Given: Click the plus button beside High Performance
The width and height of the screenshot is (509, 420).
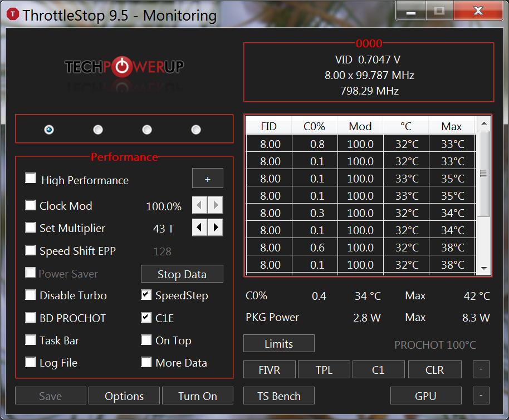Looking at the screenshot, I should coord(208,178).
